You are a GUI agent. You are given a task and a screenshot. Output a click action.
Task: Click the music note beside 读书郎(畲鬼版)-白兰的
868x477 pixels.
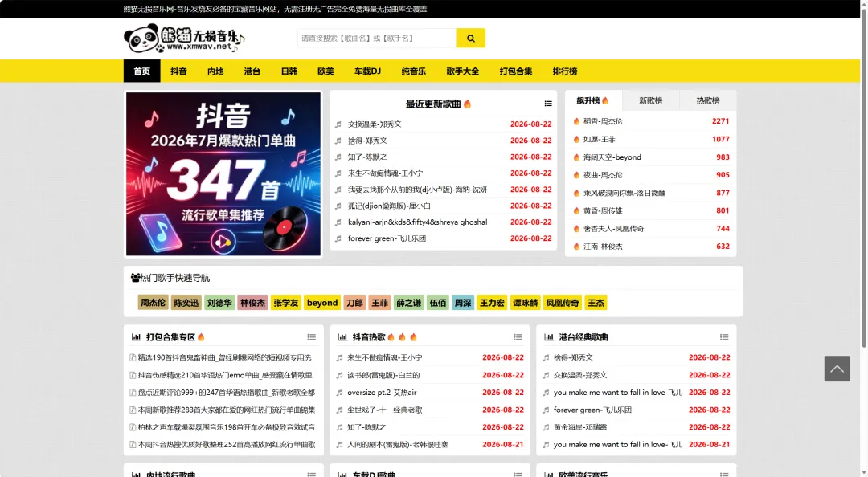339,375
